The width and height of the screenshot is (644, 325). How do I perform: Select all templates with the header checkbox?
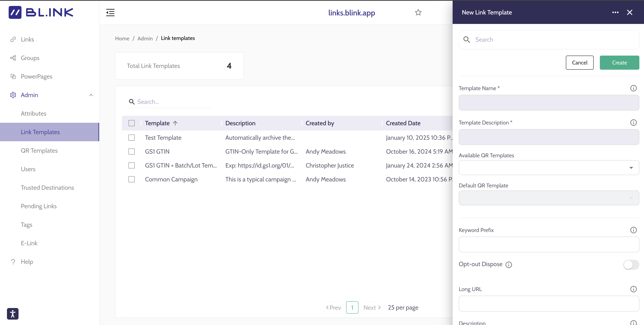pyautogui.click(x=132, y=123)
